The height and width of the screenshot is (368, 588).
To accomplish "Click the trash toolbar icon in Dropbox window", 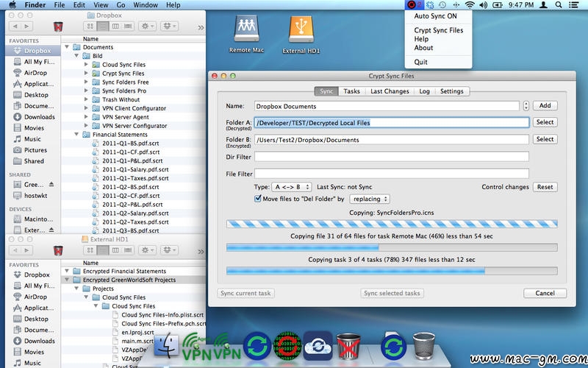I will point(58,26).
